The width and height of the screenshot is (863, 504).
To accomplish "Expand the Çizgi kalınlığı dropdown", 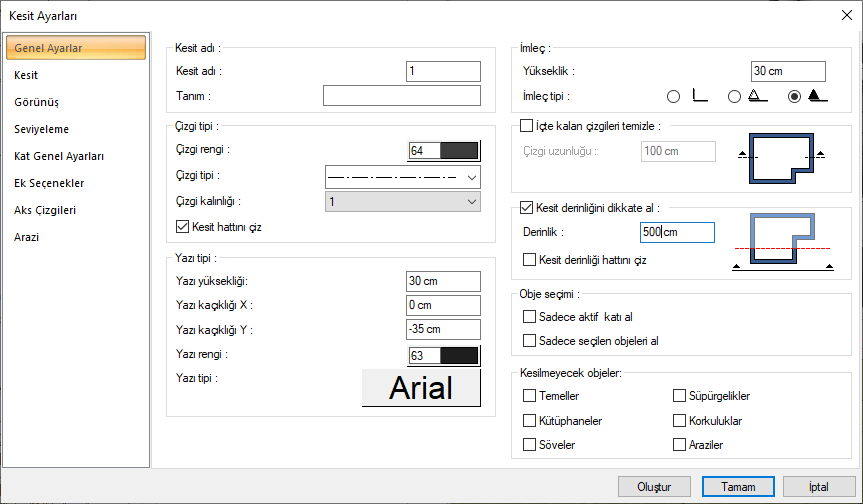I will point(403,203).
